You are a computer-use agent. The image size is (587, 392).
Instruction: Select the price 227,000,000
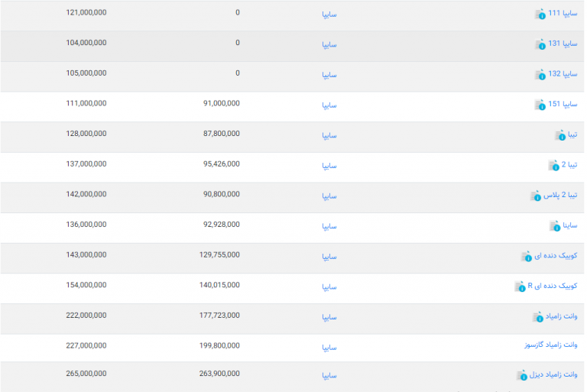[x=86, y=346]
